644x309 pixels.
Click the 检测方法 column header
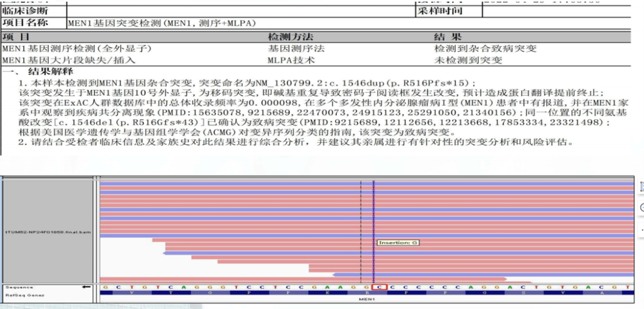pos(291,37)
